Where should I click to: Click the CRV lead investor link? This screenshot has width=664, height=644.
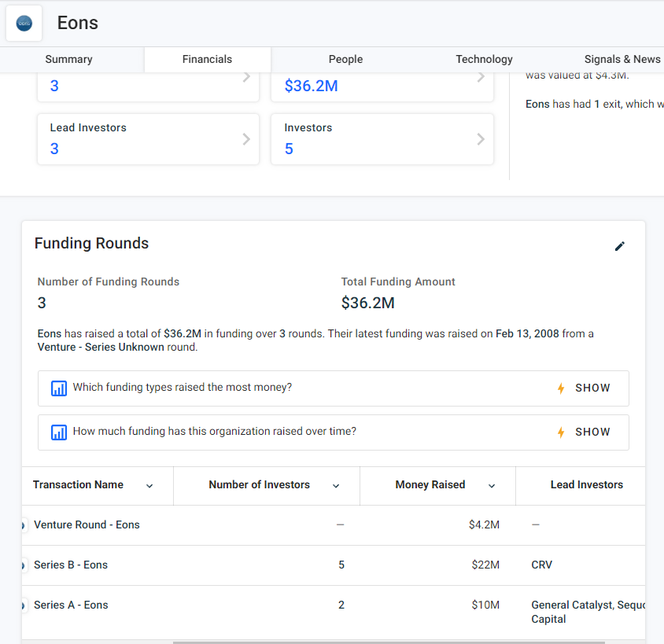pos(541,565)
